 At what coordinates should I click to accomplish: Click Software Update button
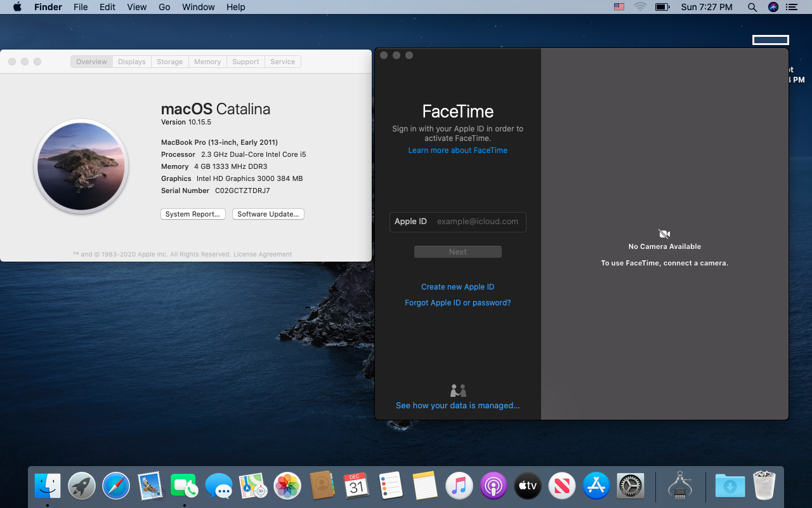click(x=268, y=214)
